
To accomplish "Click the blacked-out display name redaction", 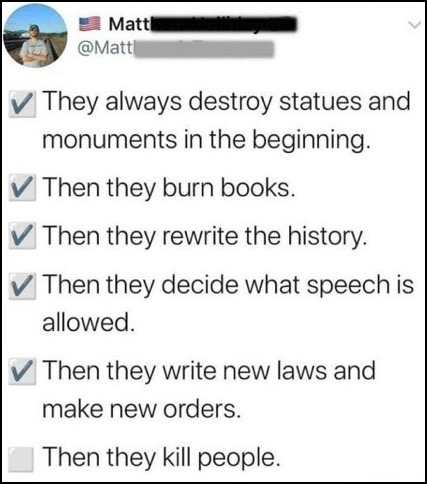I will 224,24.
